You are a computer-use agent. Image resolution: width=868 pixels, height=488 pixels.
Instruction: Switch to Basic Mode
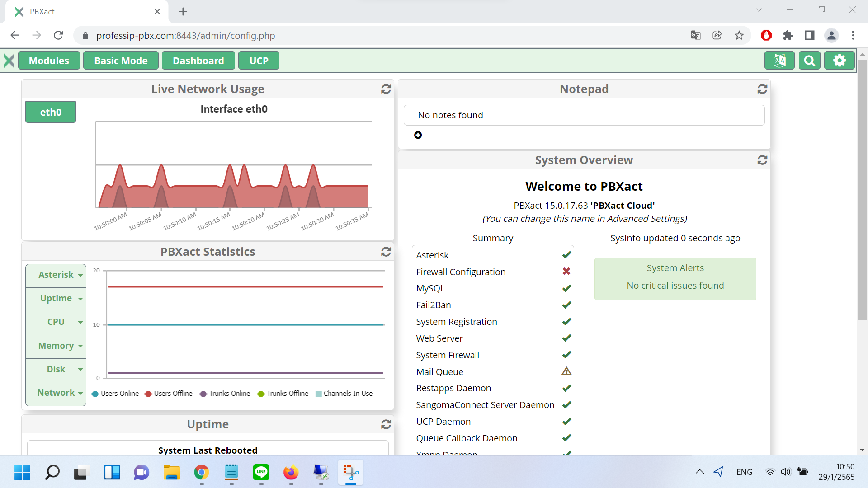121,61
